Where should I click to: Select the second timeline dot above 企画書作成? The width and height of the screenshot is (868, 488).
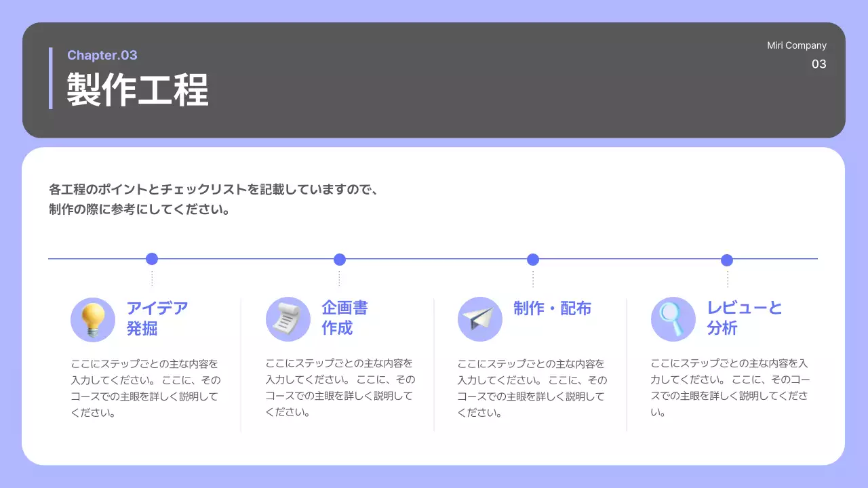340,259
